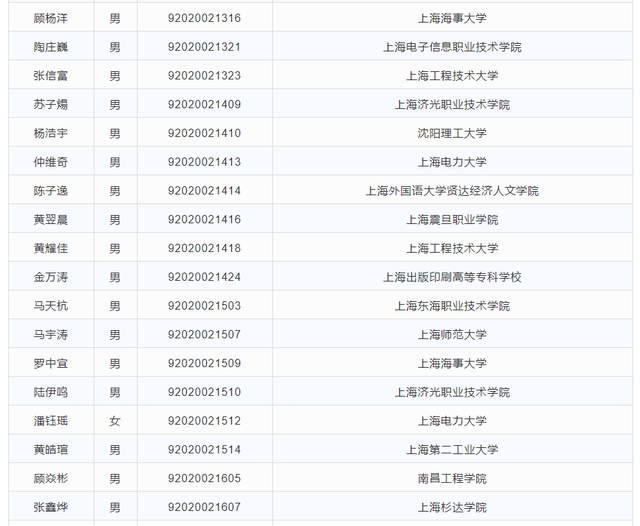Click ID number 92020021413

(204, 162)
